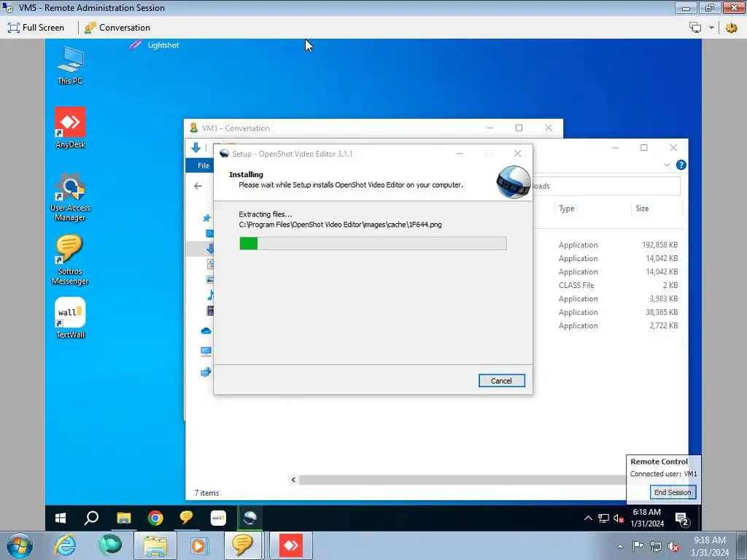The image size is (747, 560).
Task: Click the File Explorer help icon
Action: coord(681,165)
